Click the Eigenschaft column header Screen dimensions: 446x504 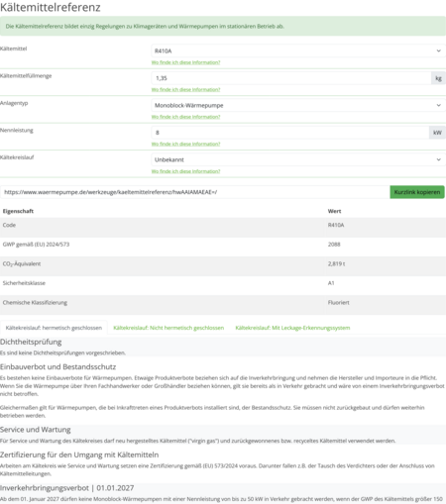[18, 211]
